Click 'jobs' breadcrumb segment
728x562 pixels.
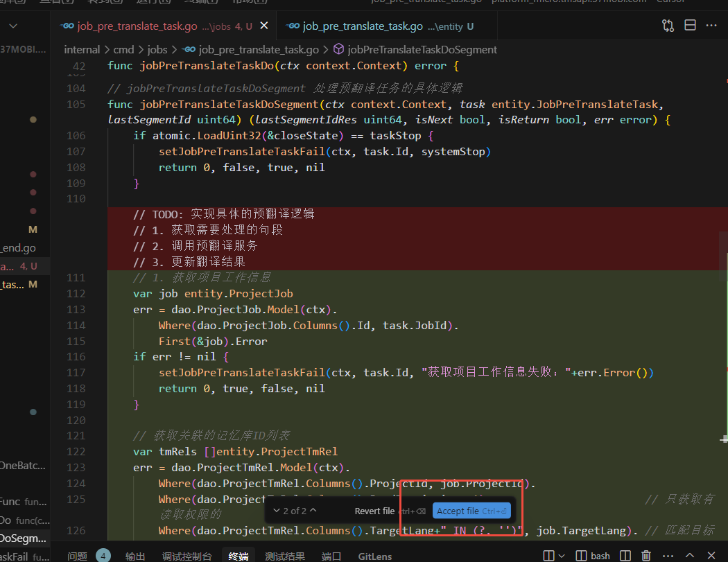[157, 50]
